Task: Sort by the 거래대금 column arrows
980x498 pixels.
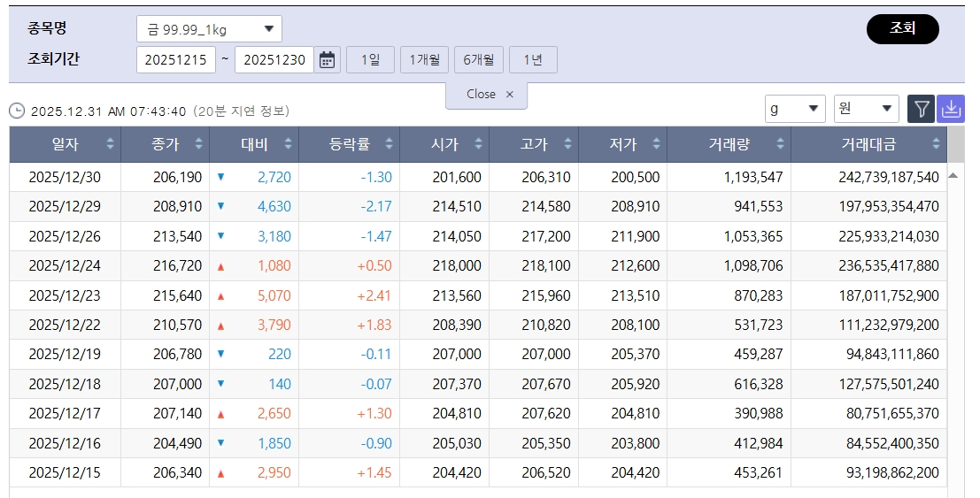Action: click(936, 143)
